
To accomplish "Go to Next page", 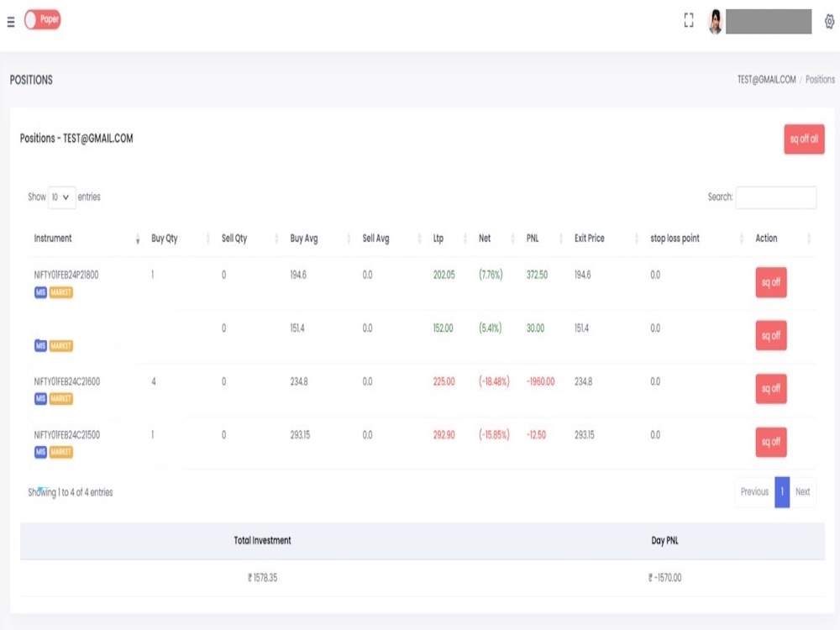I will (802, 491).
